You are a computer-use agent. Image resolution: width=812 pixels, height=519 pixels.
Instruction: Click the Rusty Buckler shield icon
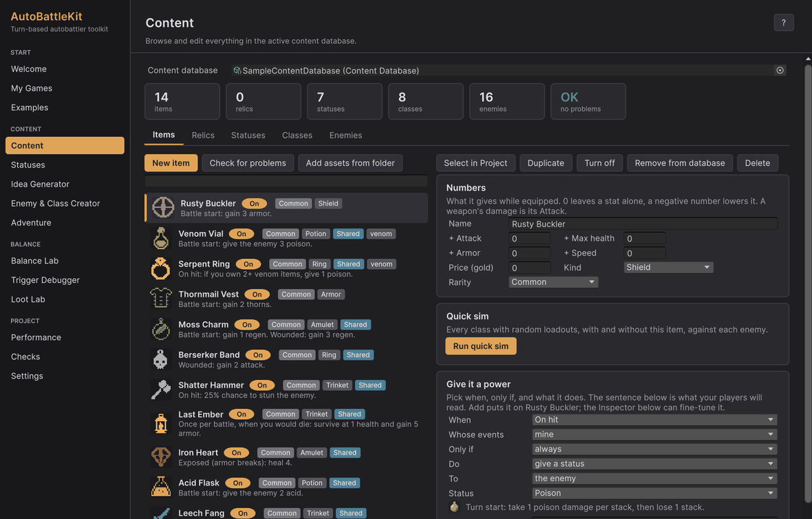point(163,207)
